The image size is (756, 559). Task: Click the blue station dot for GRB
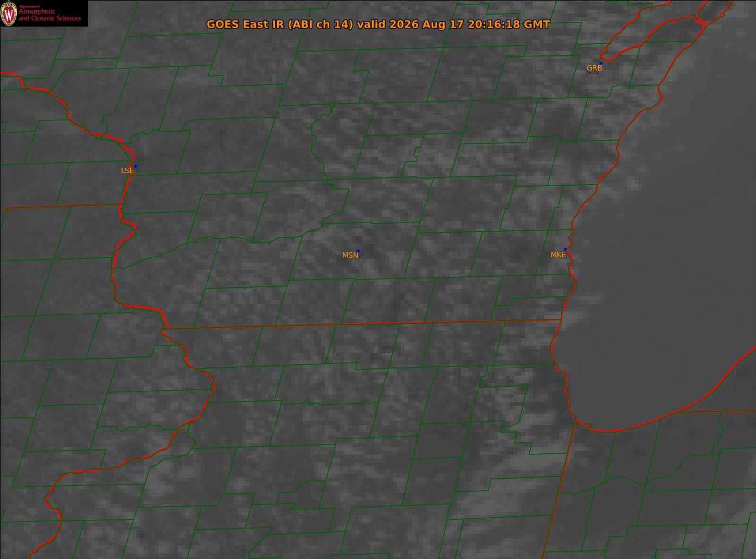pos(601,63)
